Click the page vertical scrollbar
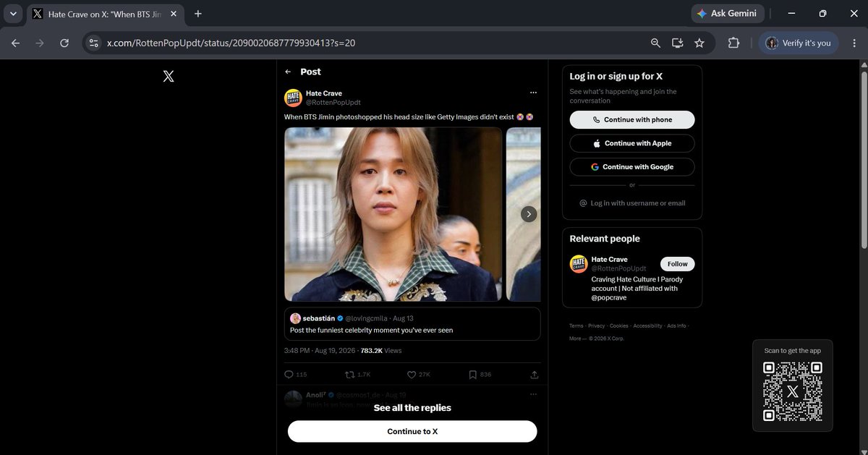Viewport: 868px width, 455px height. pos(863,159)
